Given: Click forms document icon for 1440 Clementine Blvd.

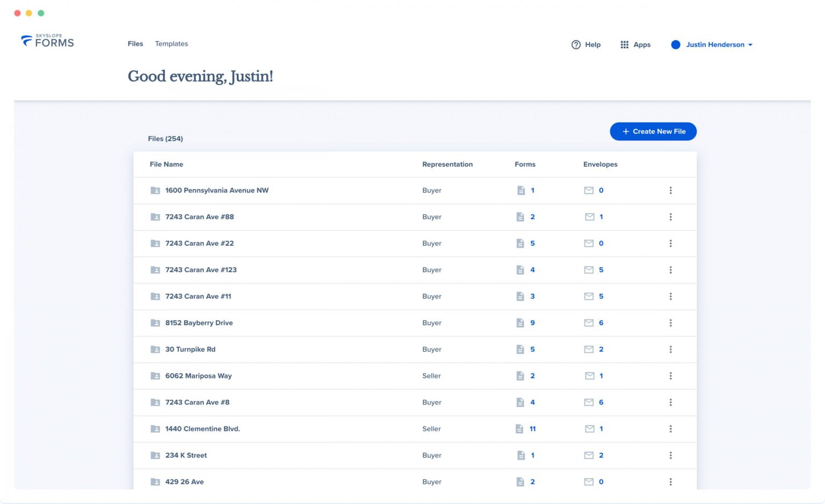Looking at the screenshot, I should 519,429.
